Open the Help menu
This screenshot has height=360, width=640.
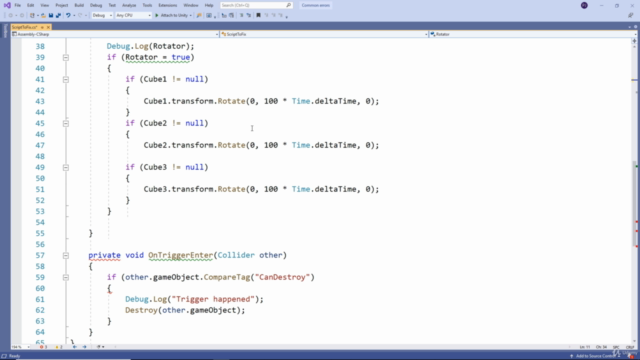tap(209, 5)
